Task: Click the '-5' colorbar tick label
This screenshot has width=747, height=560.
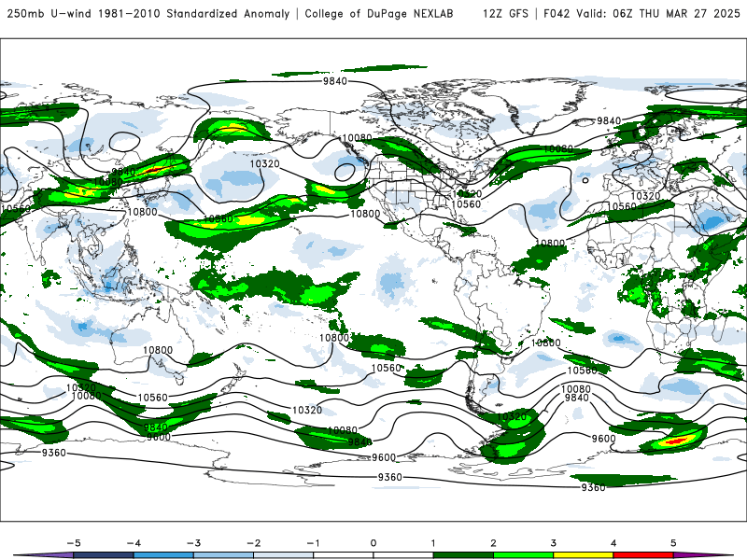Action: point(74,543)
